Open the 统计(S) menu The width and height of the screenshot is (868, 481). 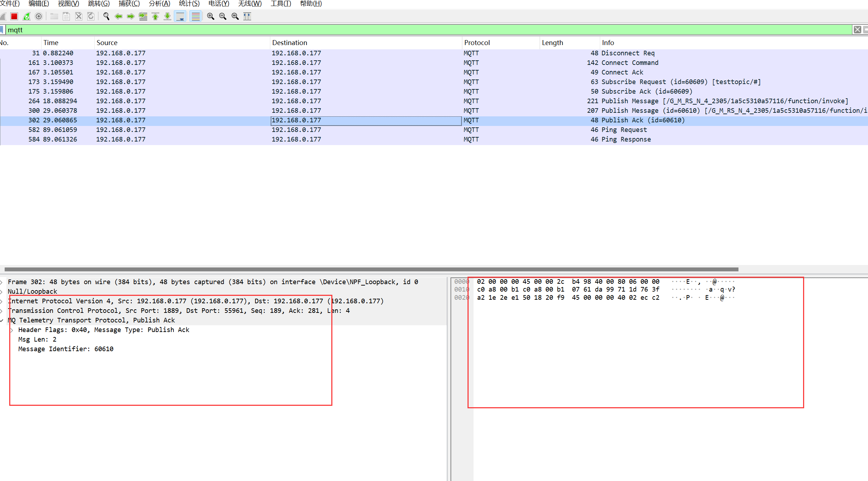coord(189,4)
